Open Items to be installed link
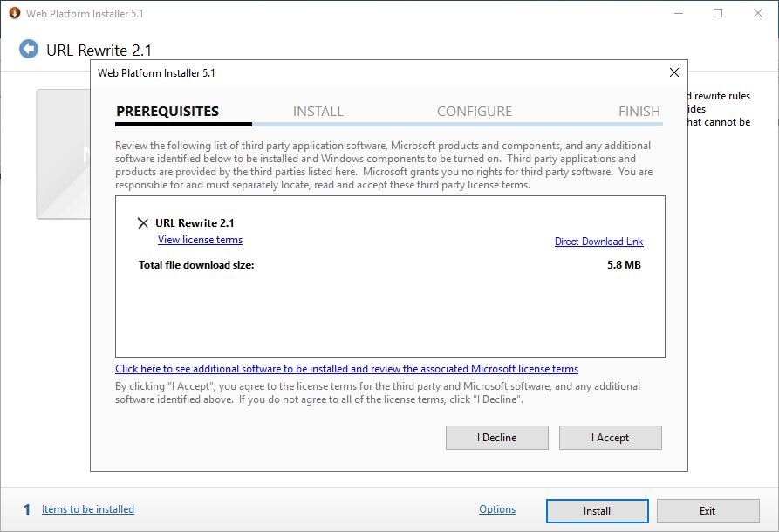Screen dimensions: 779x532 tap(88, 509)
